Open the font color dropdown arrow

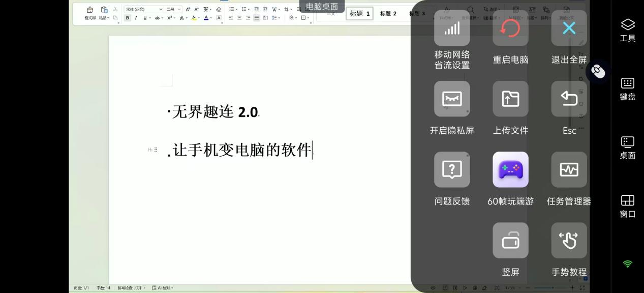point(211,18)
